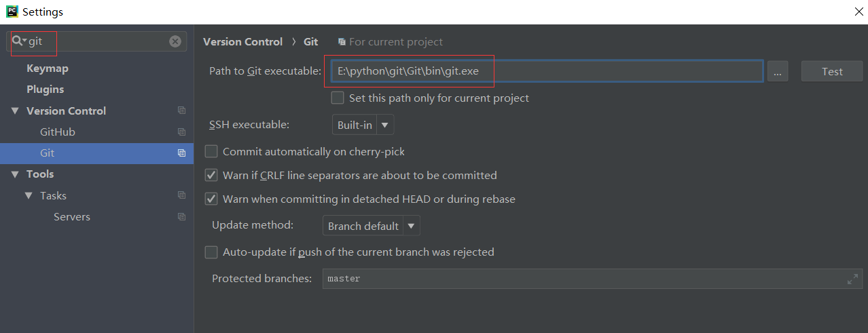Disable the CRLF line separators warning

pyautogui.click(x=211, y=176)
